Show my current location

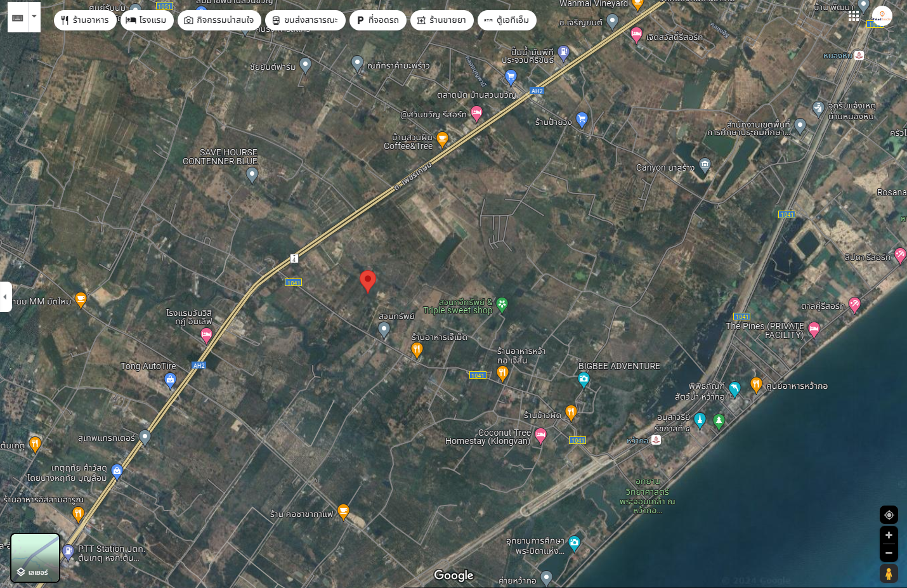pyautogui.click(x=889, y=514)
